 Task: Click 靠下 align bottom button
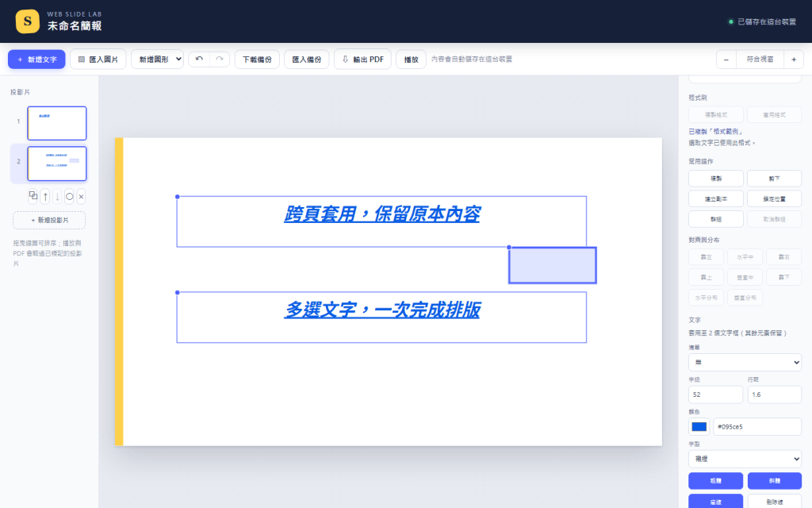pos(784,277)
